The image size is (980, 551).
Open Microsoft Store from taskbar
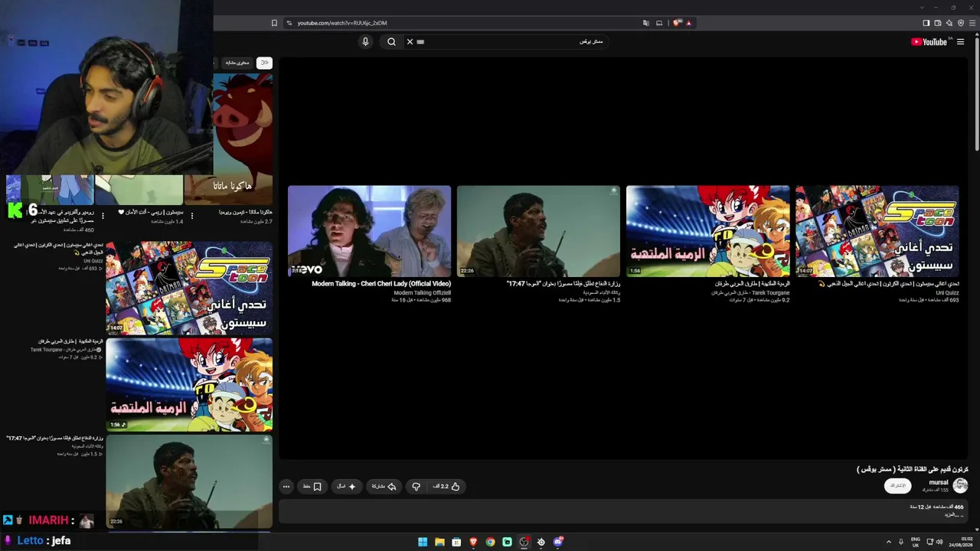click(456, 542)
